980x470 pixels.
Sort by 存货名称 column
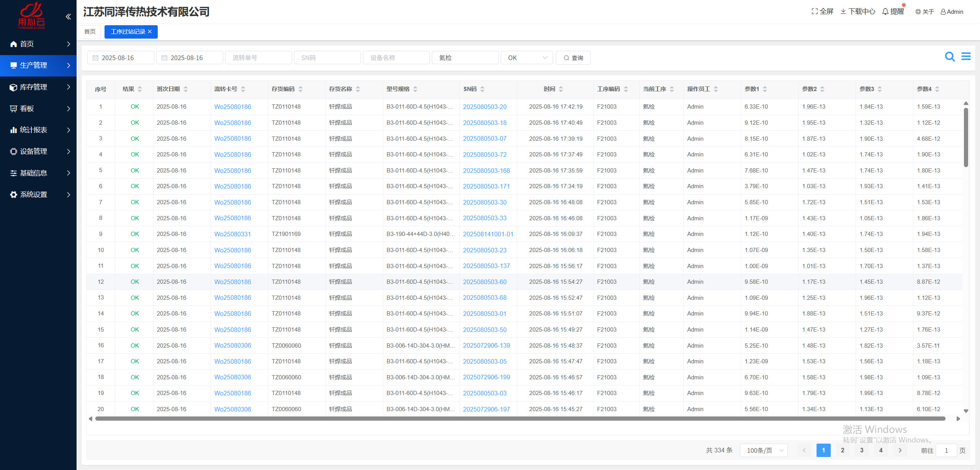click(x=358, y=89)
